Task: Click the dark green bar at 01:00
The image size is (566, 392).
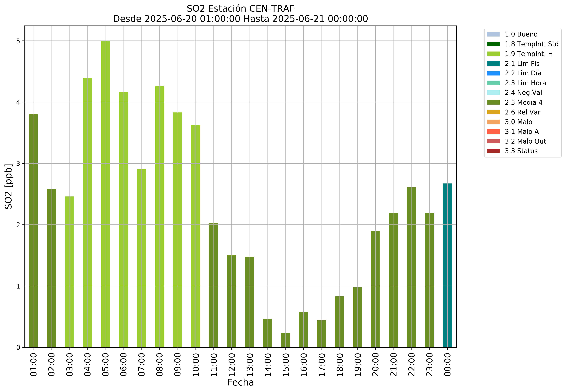Action: click(x=34, y=231)
